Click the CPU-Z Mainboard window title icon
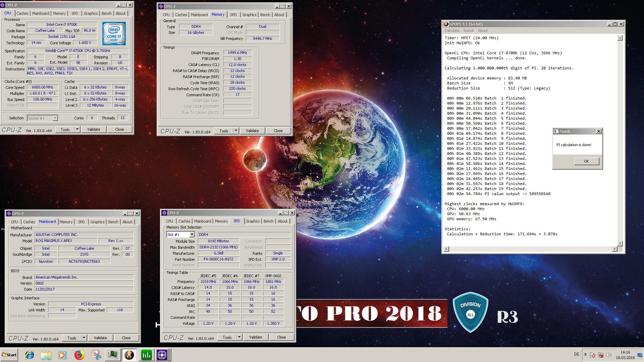The image size is (644, 362). click(x=9, y=214)
